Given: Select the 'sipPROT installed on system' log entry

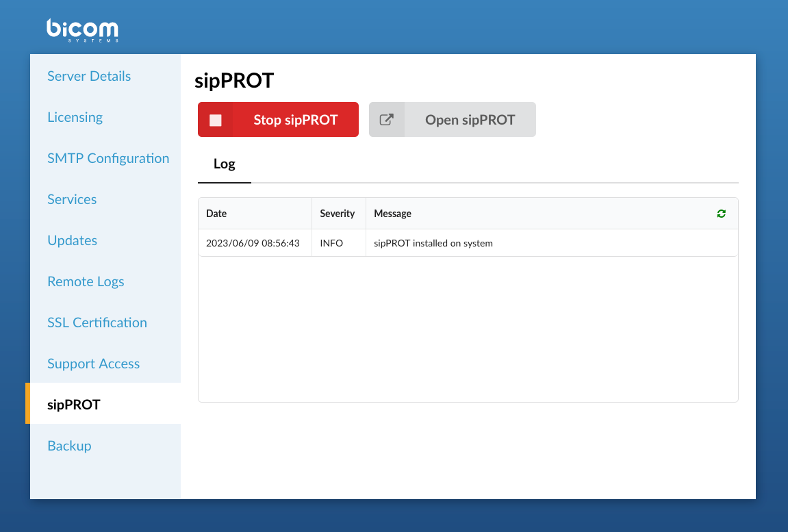Looking at the screenshot, I should (x=433, y=243).
